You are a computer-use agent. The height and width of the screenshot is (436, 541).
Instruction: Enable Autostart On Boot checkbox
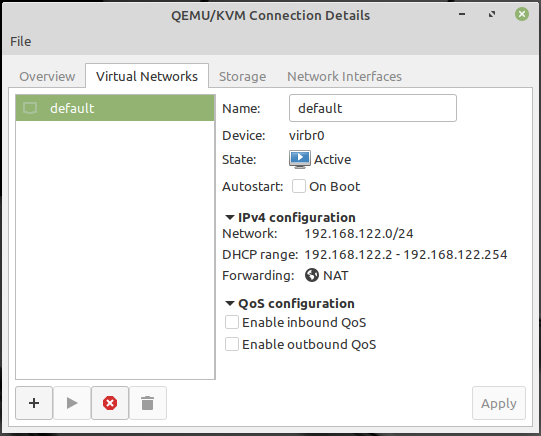(x=299, y=186)
